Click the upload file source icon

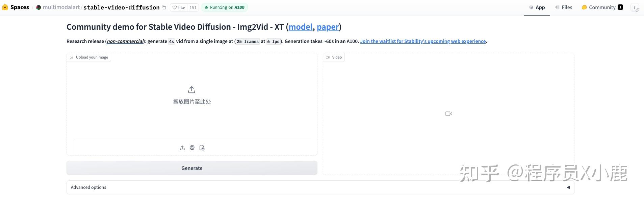coord(182,148)
